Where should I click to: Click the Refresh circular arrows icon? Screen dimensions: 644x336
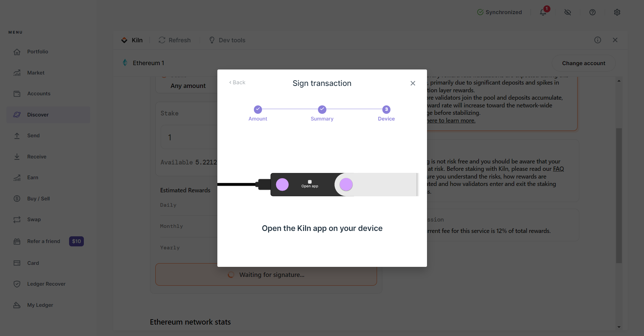point(162,40)
